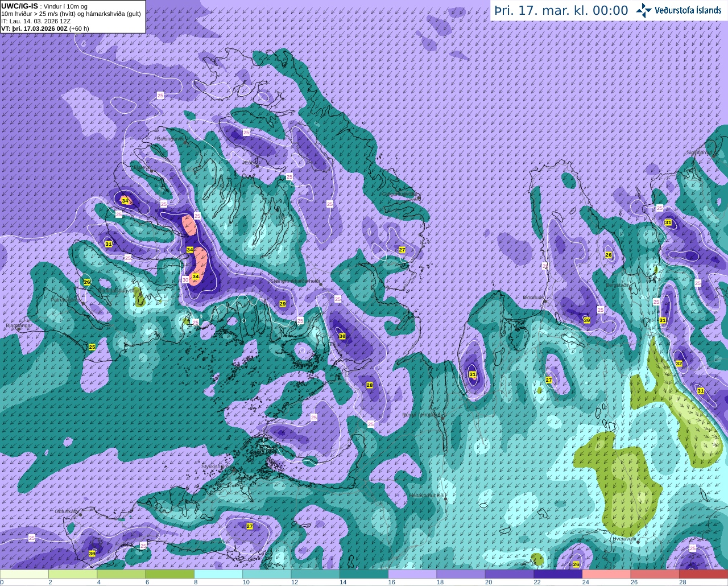Image resolution: width=728 pixels, height=586 pixels.
Task: Pick the red legend swatch above 28 m/s
Action: point(704,574)
